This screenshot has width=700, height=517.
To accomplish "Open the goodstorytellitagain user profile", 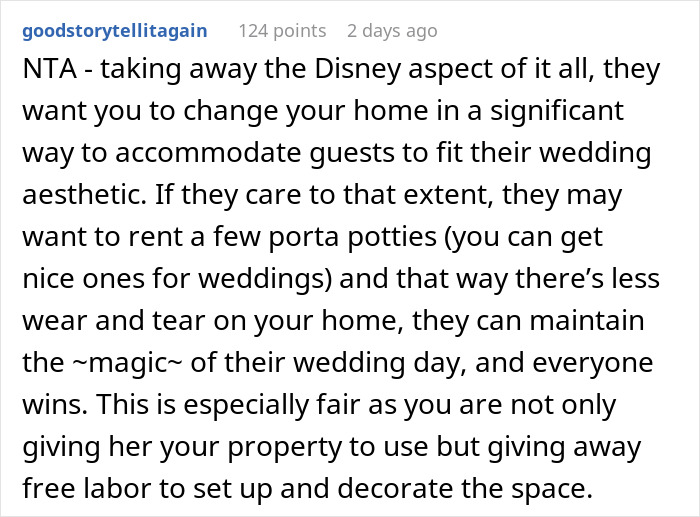I will click(x=114, y=31).
